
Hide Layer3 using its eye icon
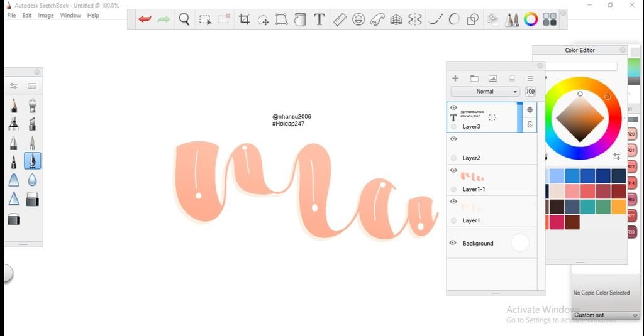click(453, 107)
